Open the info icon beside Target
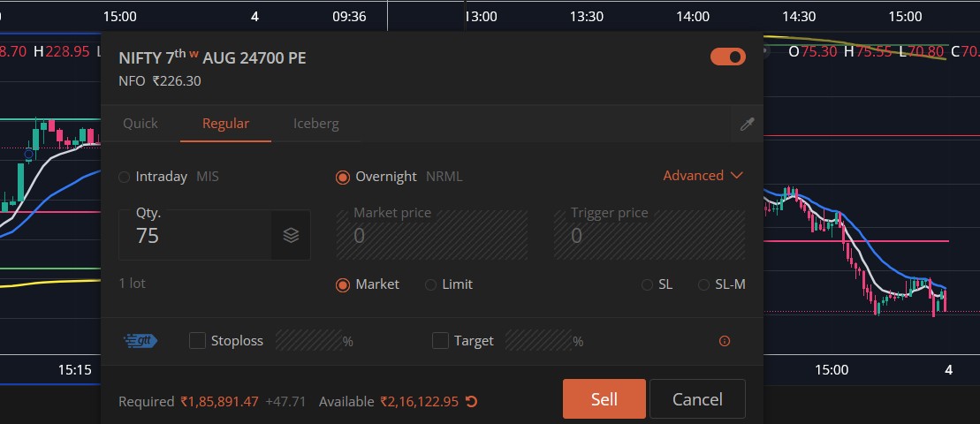Viewport: 980px width, 424px height. point(725,341)
